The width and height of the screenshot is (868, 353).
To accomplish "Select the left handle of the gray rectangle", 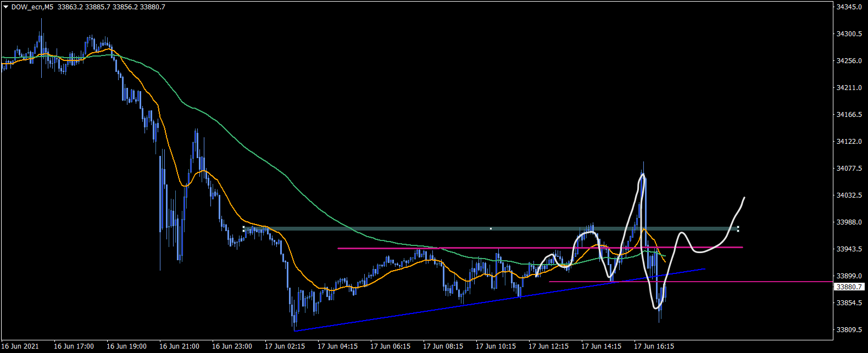I will pos(243,228).
